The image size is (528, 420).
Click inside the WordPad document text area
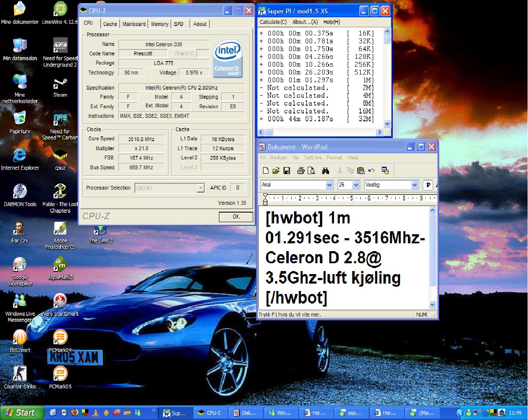point(343,258)
